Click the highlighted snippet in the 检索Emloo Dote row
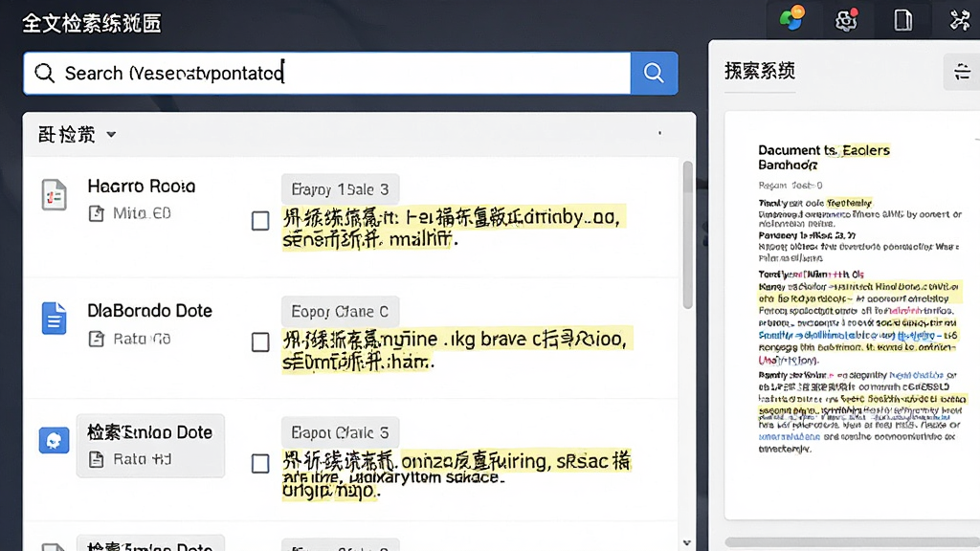The height and width of the screenshot is (551, 980). pos(457,474)
